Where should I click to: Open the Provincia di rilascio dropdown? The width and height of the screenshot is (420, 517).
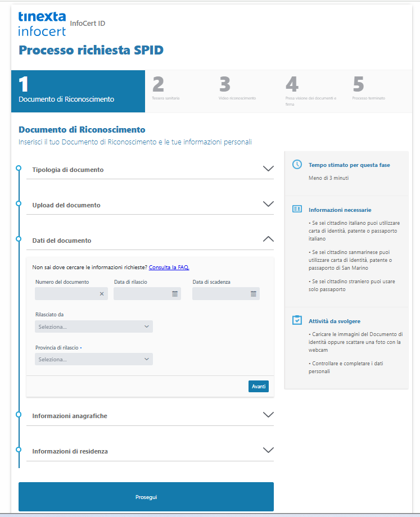pyautogui.click(x=93, y=359)
